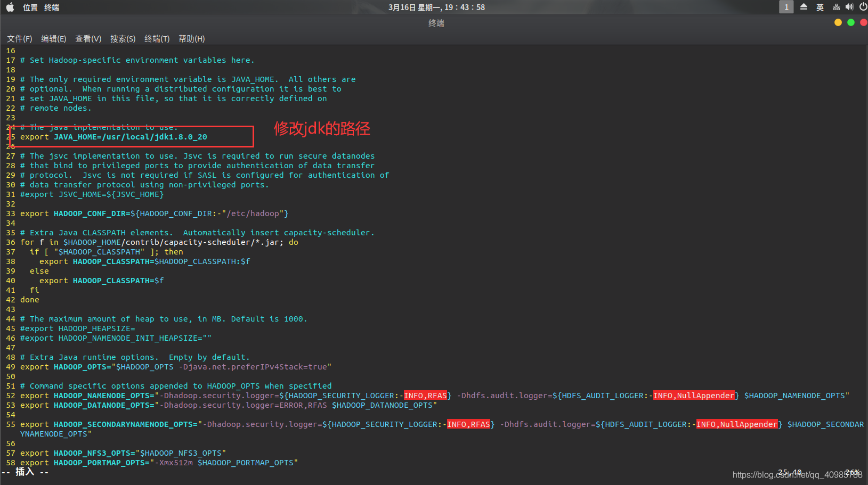Screen dimensions: 868x485
Task: Click the '# The jsvc implementation to use' comment line
Action: pos(197,156)
